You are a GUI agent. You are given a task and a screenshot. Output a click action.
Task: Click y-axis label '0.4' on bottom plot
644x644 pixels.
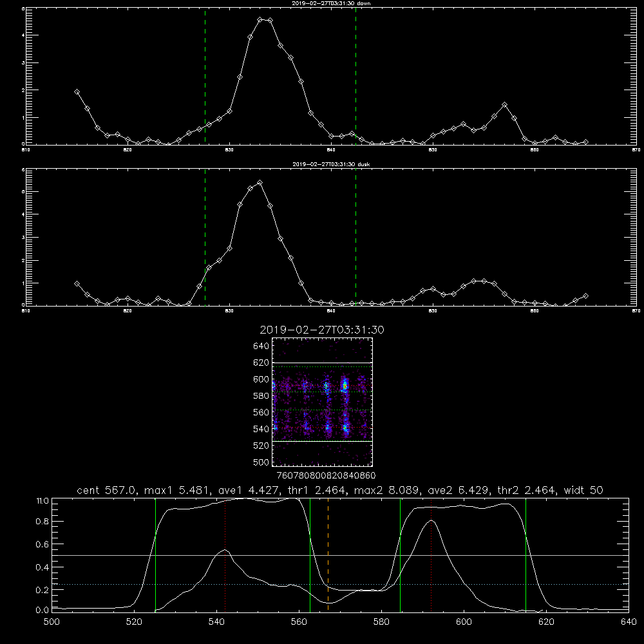pyautogui.click(x=43, y=567)
